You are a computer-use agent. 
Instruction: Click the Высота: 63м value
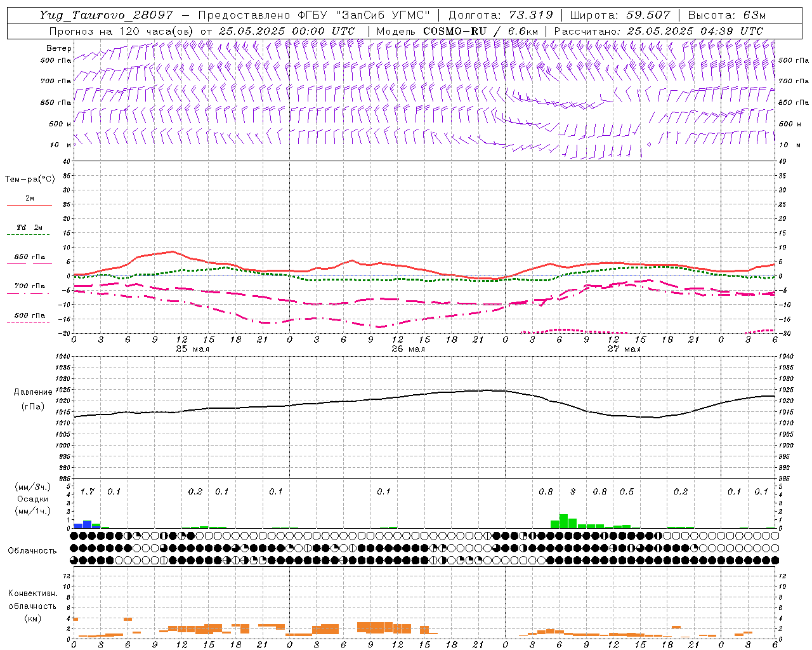point(727,15)
